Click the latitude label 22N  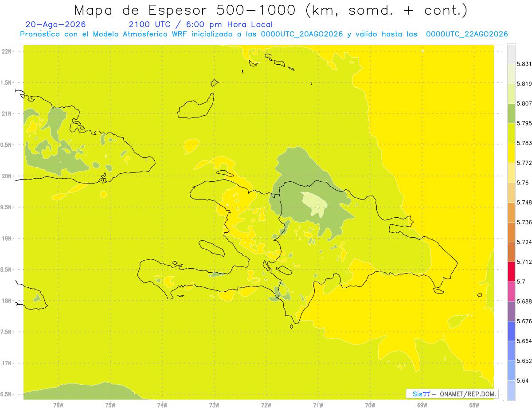click(7, 51)
